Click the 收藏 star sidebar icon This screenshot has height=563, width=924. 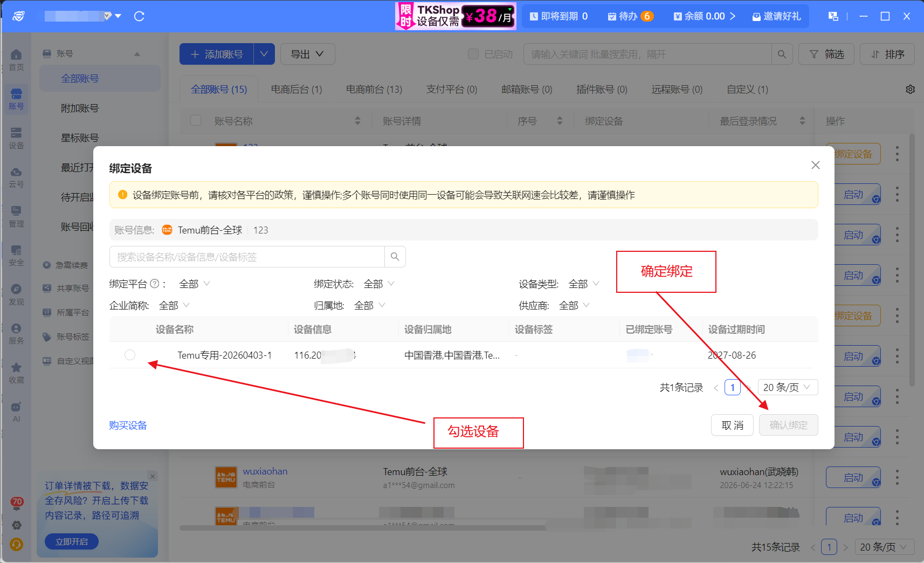[x=16, y=373]
